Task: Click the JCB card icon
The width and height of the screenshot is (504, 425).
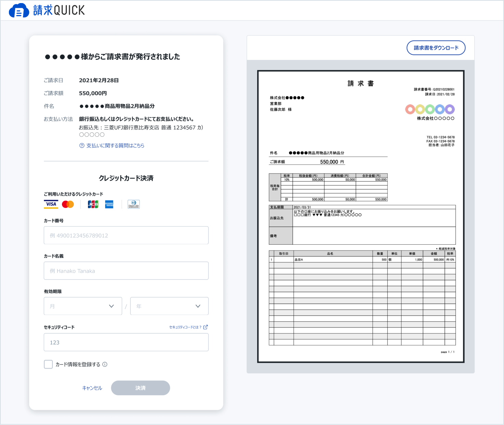Action: pos(93,204)
